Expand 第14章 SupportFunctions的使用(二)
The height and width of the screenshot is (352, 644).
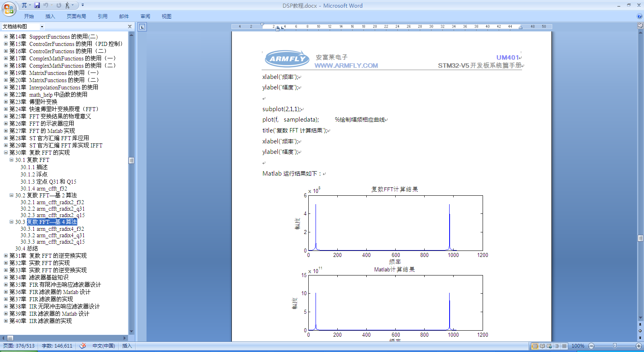[x=6, y=37]
